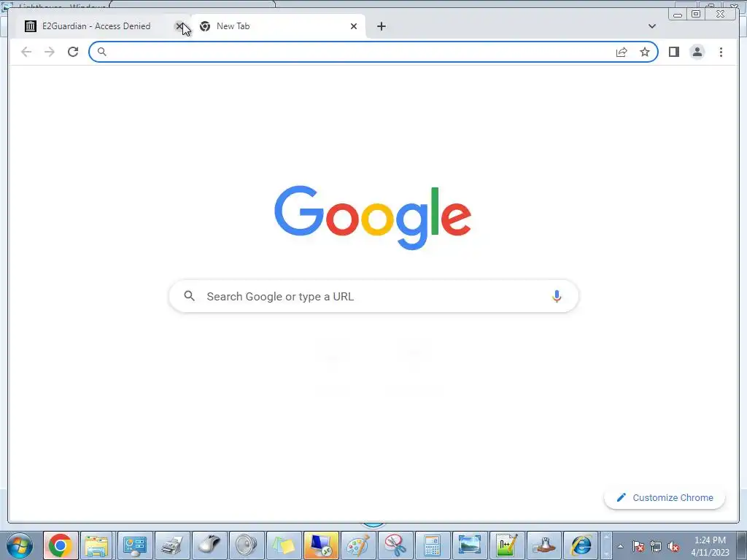Show hidden system tray icons

point(620,546)
